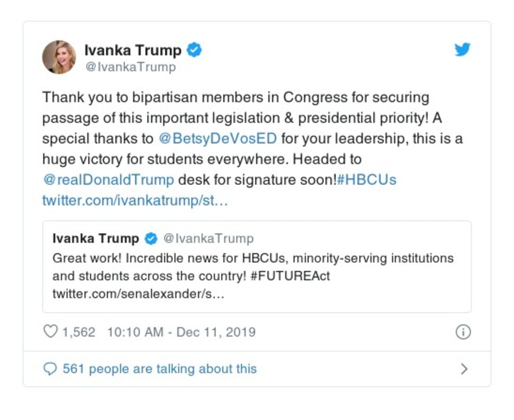Viewport: 514px width, 420px height.
Task: Follow the twitter.com/ivankatrump/st… link
Action: 135,200
